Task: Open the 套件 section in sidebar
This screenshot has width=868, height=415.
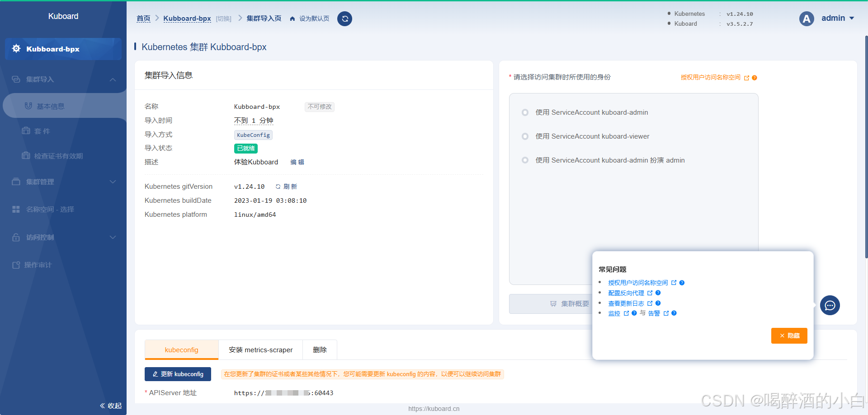Action: point(42,131)
